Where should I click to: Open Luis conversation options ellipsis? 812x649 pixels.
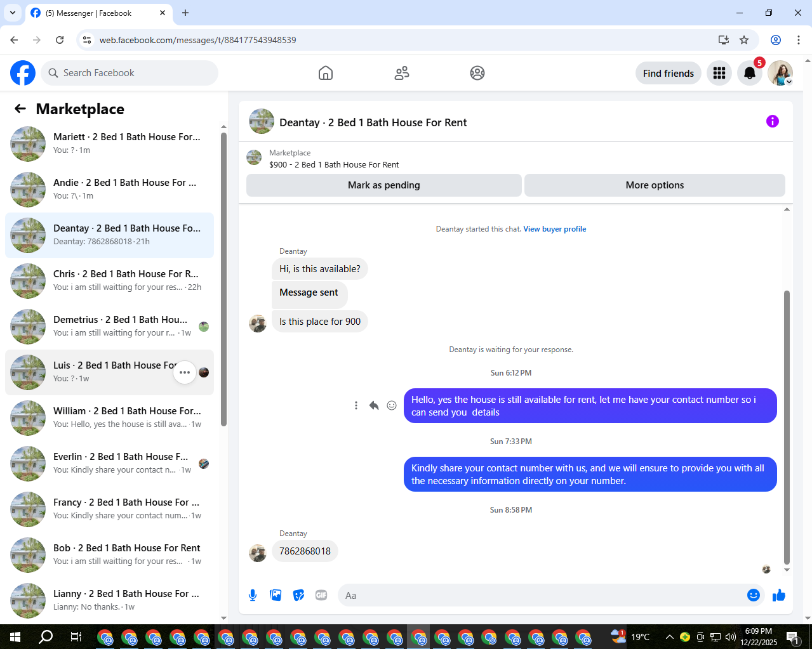click(x=185, y=372)
